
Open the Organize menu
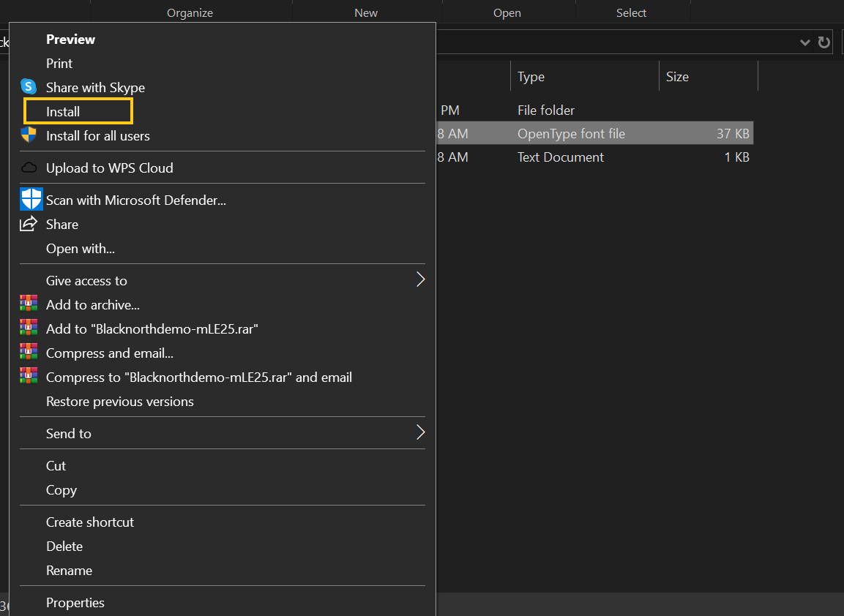190,12
